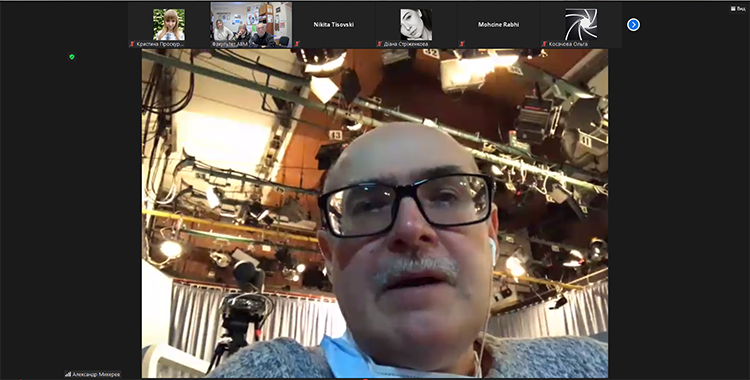Viewport: 750px width, 380px height.
Task: Select the Факультет group video thumbnail
Action: pos(252,24)
